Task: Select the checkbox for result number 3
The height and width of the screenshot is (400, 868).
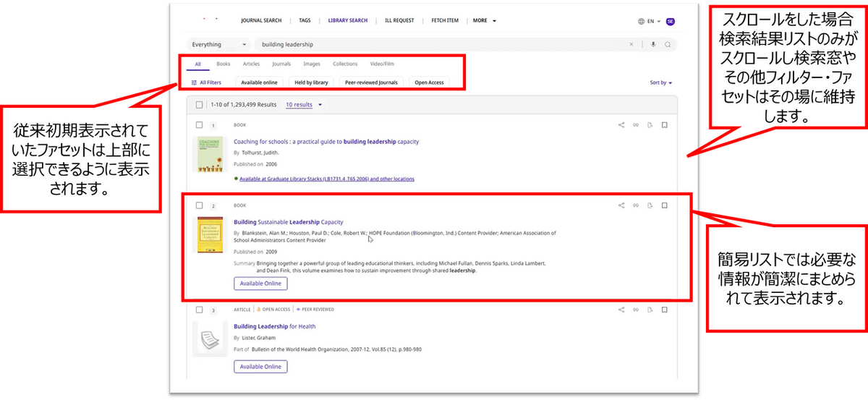Action: point(199,310)
